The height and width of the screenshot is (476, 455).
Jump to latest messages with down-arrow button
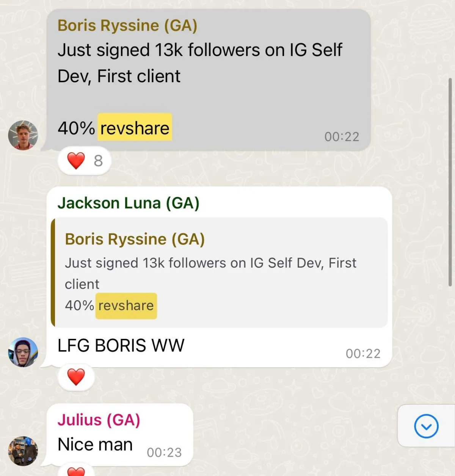pyautogui.click(x=426, y=426)
